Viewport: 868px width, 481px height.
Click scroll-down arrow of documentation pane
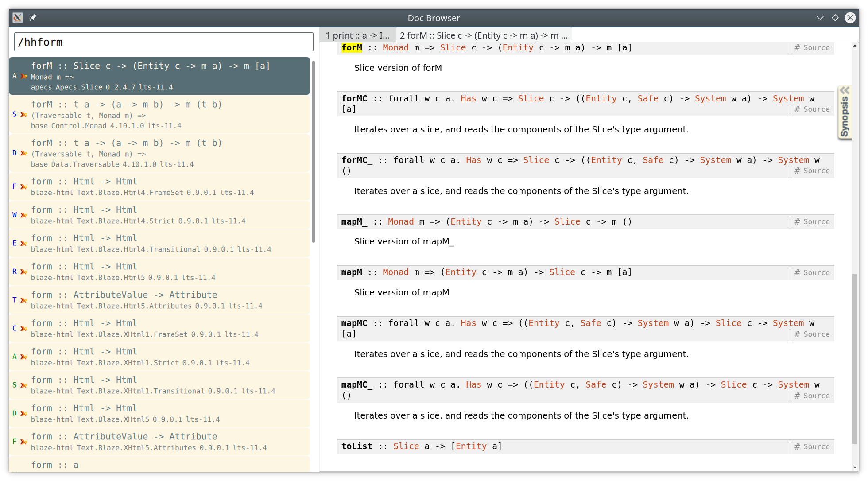pyautogui.click(x=855, y=468)
